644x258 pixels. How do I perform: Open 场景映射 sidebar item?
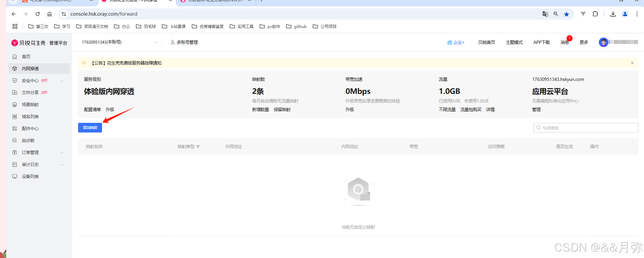point(30,105)
